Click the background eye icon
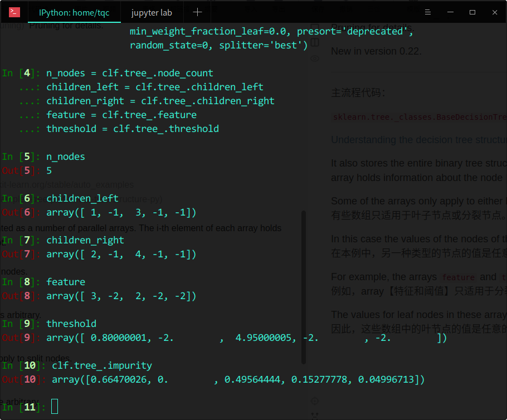This screenshot has height=420, width=507. tap(315, 58)
